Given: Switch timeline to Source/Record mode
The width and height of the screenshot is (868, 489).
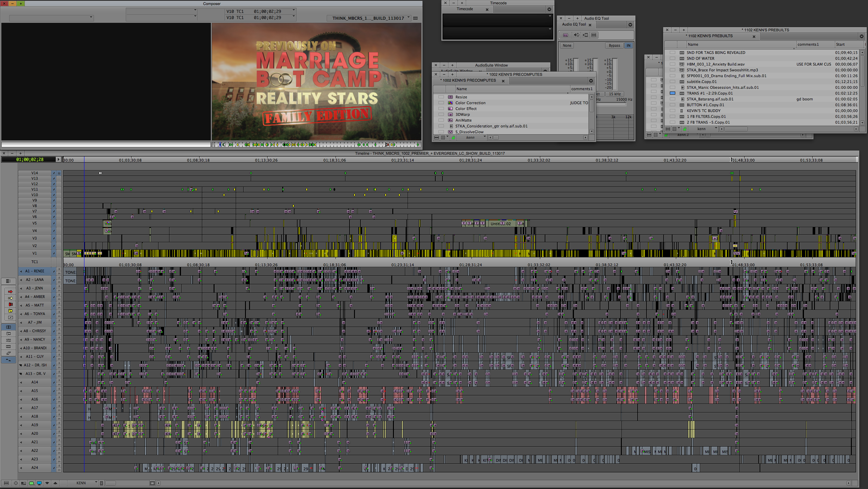Looking at the screenshot, I should pyautogui.click(x=8, y=327).
